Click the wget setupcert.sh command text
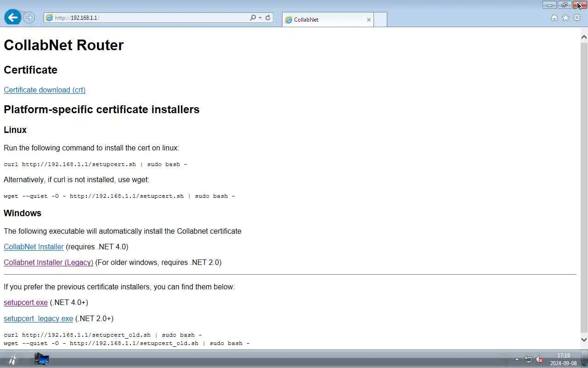The width and height of the screenshot is (588, 368). pyautogui.click(x=119, y=196)
